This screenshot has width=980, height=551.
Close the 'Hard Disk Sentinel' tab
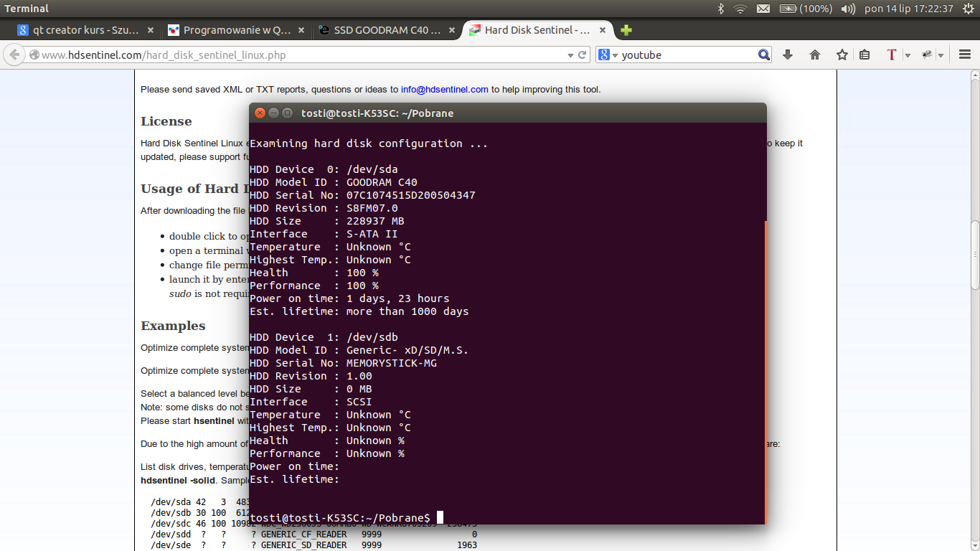tap(602, 30)
